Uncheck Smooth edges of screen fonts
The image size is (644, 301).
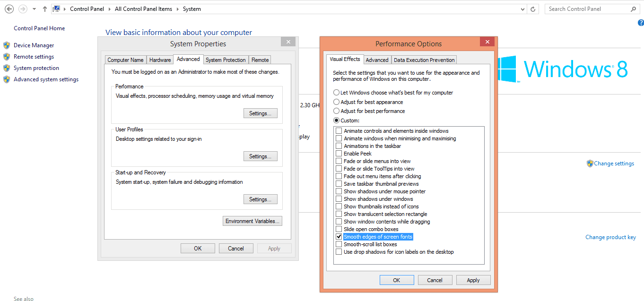click(339, 237)
